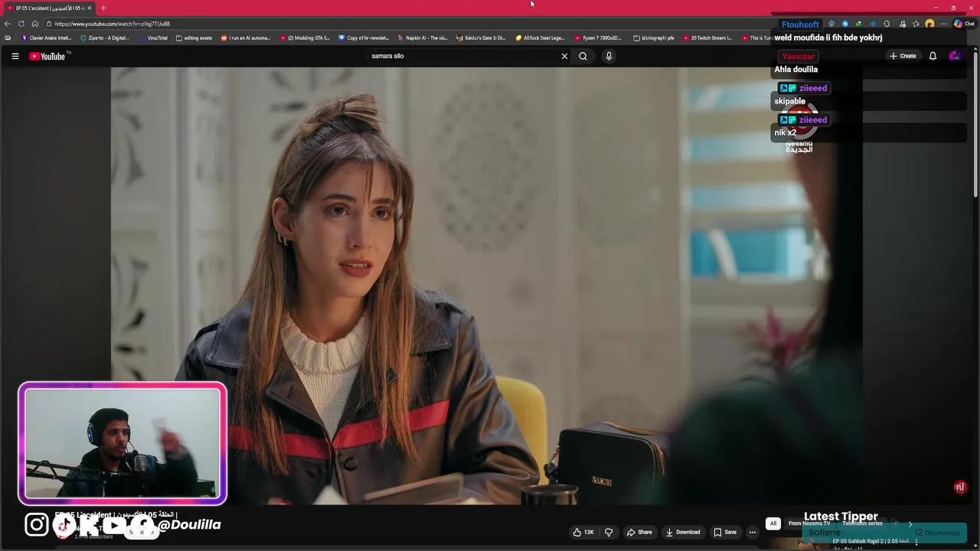Viewport: 980px width, 551px height.
Task: Open the bibliographi pfe bookmark folder
Action: pos(653,37)
